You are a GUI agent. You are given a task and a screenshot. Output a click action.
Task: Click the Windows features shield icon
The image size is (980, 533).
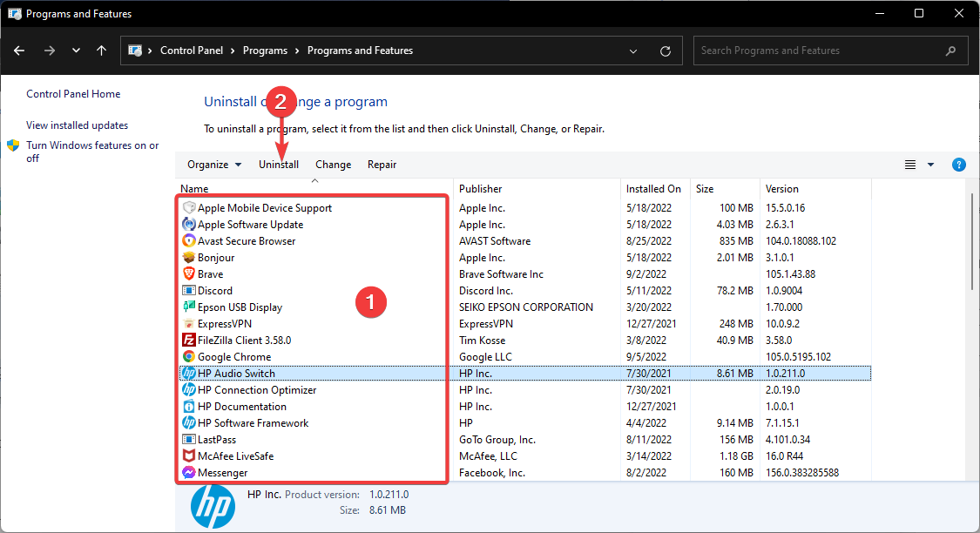[13, 145]
